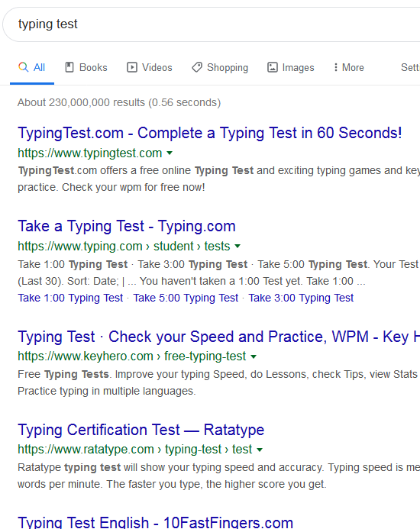Click the https://www.typingtest.com green URL
The image size is (420, 529).
pyautogui.click(x=90, y=153)
